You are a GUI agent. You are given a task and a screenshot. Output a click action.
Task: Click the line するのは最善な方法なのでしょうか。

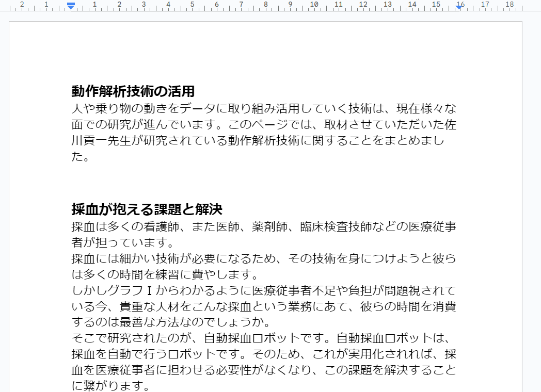tap(170, 322)
